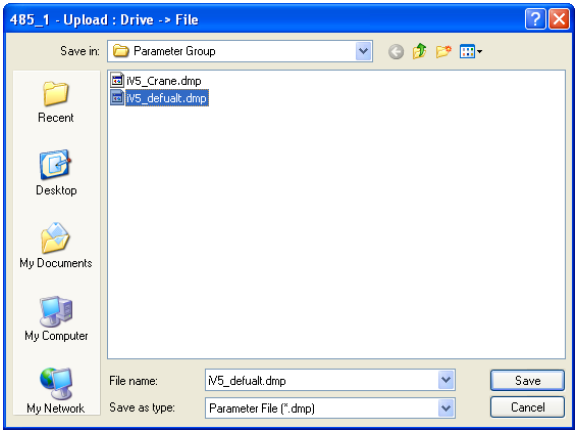Click the Up One Level folder icon
This screenshot has width=579, height=433.
(419, 51)
